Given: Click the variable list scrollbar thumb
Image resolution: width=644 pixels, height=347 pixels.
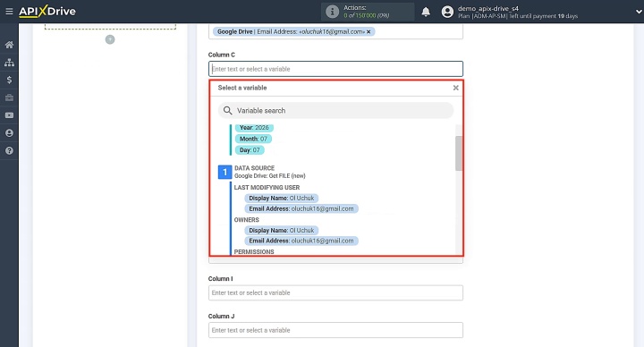Looking at the screenshot, I should tap(458, 153).
